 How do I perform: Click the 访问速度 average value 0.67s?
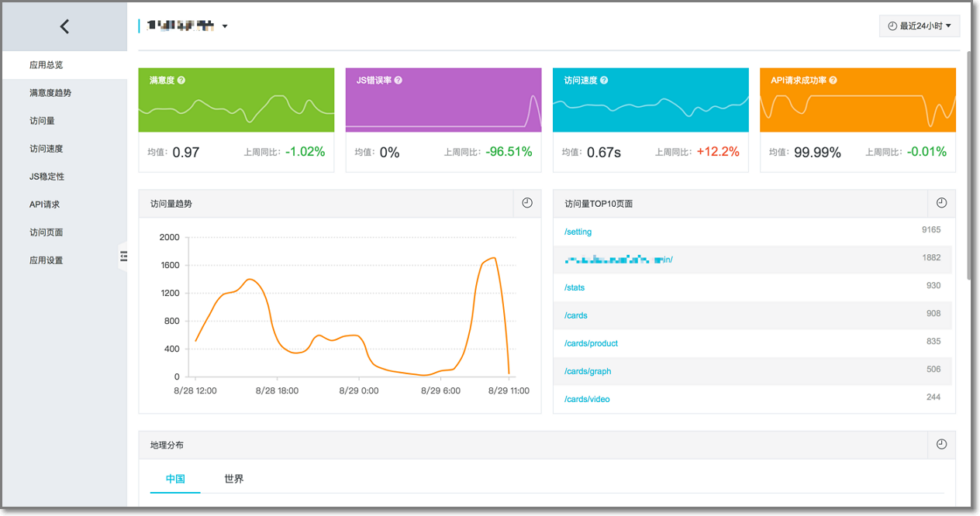pos(604,153)
